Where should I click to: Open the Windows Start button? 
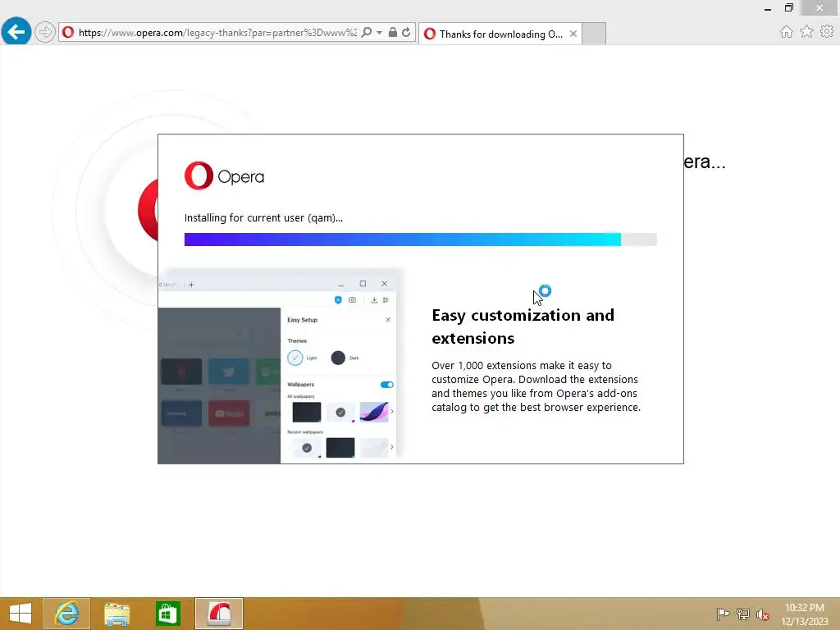(x=21, y=614)
